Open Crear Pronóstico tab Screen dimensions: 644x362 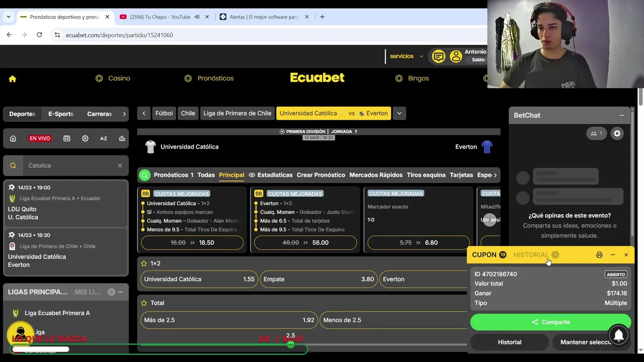pyautogui.click(x=321, y=175)
